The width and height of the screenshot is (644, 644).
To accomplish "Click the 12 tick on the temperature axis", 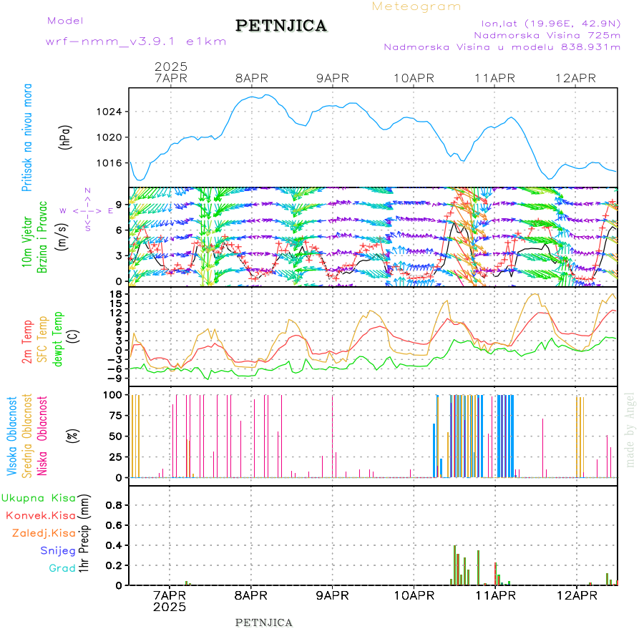I will pyautogui.click(x=117, y=313).
